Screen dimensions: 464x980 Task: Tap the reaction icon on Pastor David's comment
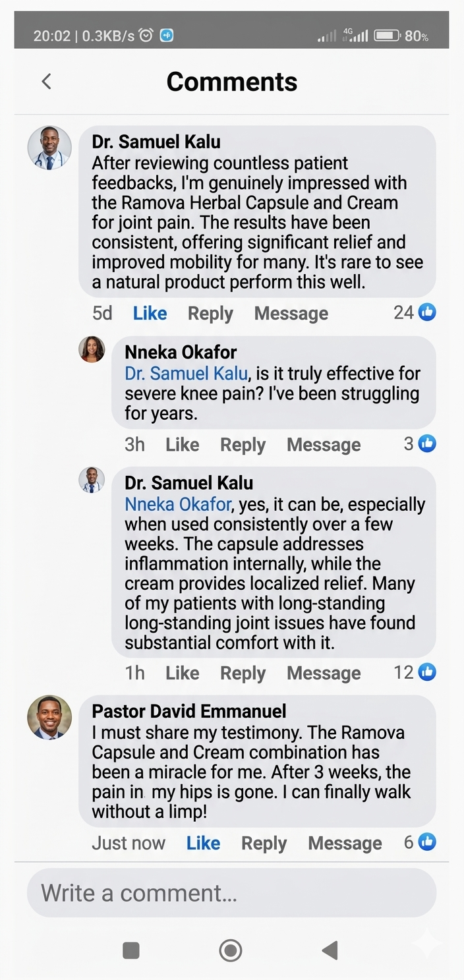(427, 842)
